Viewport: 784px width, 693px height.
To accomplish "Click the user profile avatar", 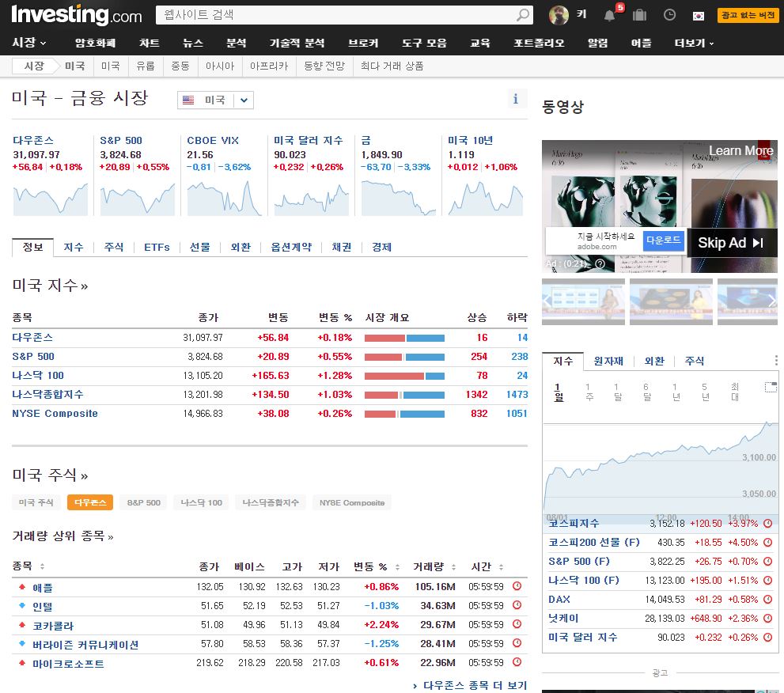I will (x=559, y=15).
